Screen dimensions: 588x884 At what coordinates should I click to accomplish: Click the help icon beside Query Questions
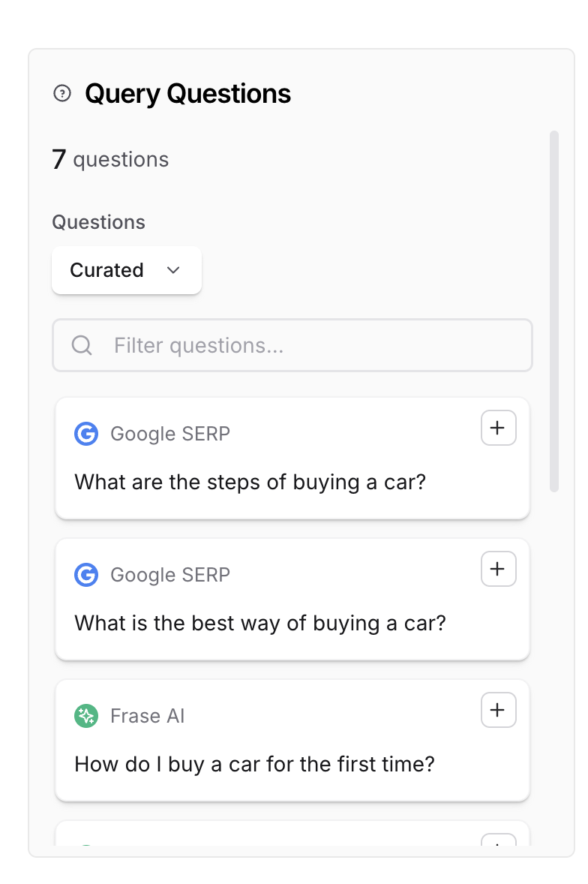63,94
